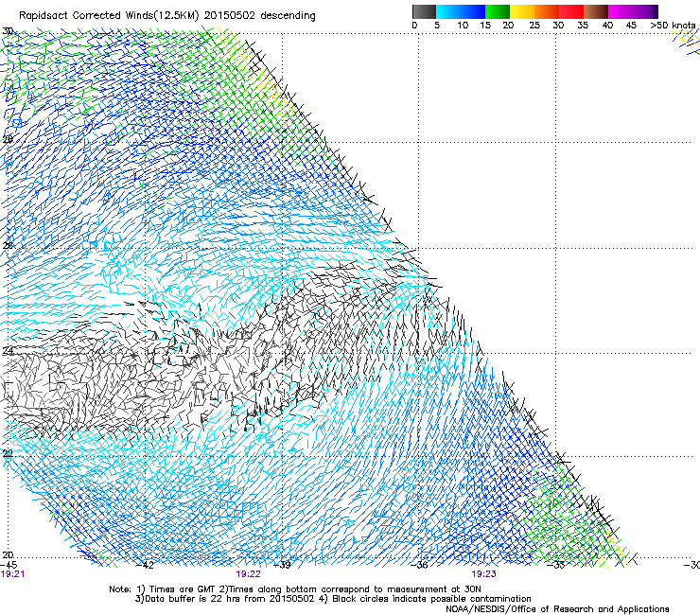The height and width of the screenshot is (615, 700).
Task: Click the '>50 knots' legend label
Action: (x=673, y=26)
